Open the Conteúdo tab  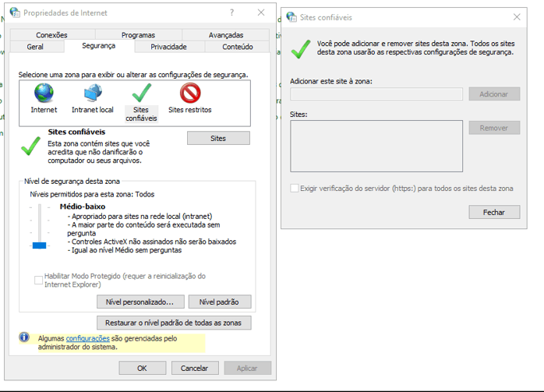tap(237, 47)
